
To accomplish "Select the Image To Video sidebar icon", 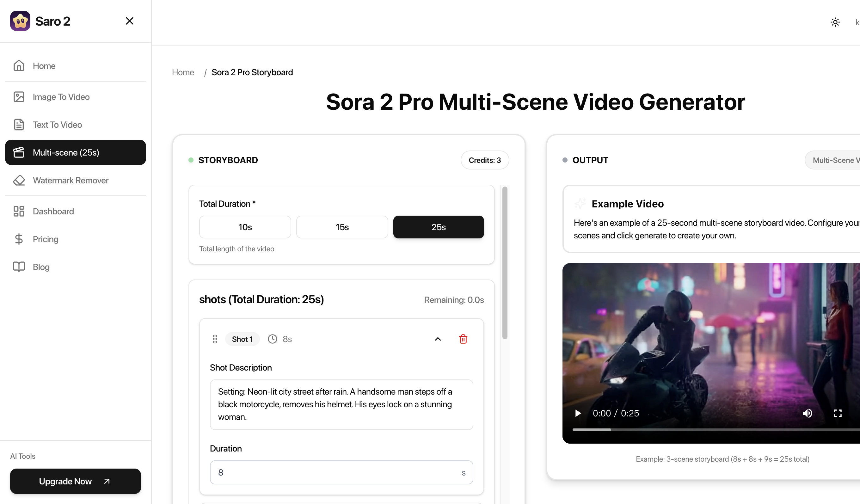I will (19, 97).
